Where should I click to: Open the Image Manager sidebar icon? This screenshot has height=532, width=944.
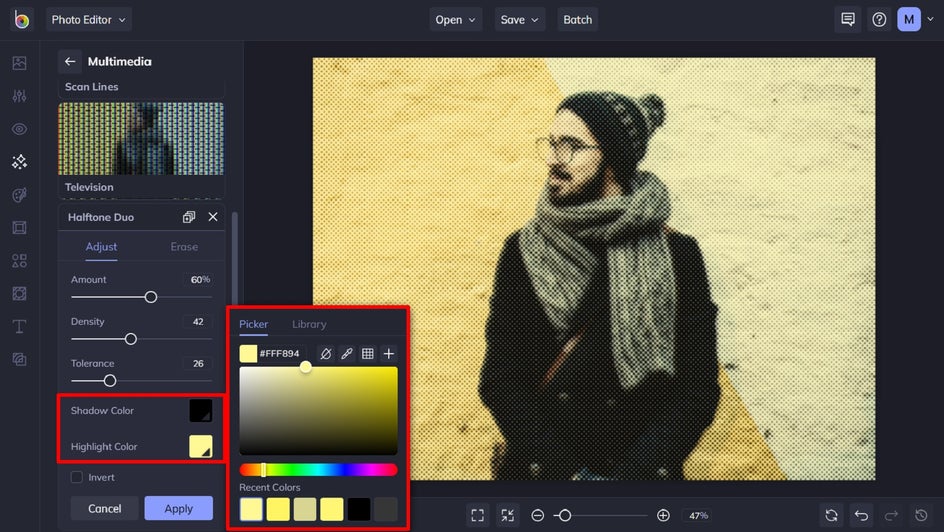[x=19, y=63]
